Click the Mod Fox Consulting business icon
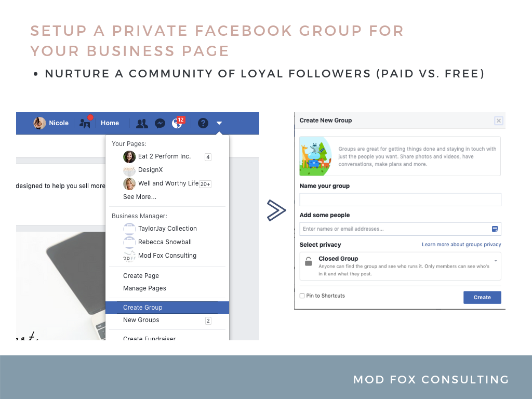Screen dimensions: 532x399 click(x=129, y=256)
